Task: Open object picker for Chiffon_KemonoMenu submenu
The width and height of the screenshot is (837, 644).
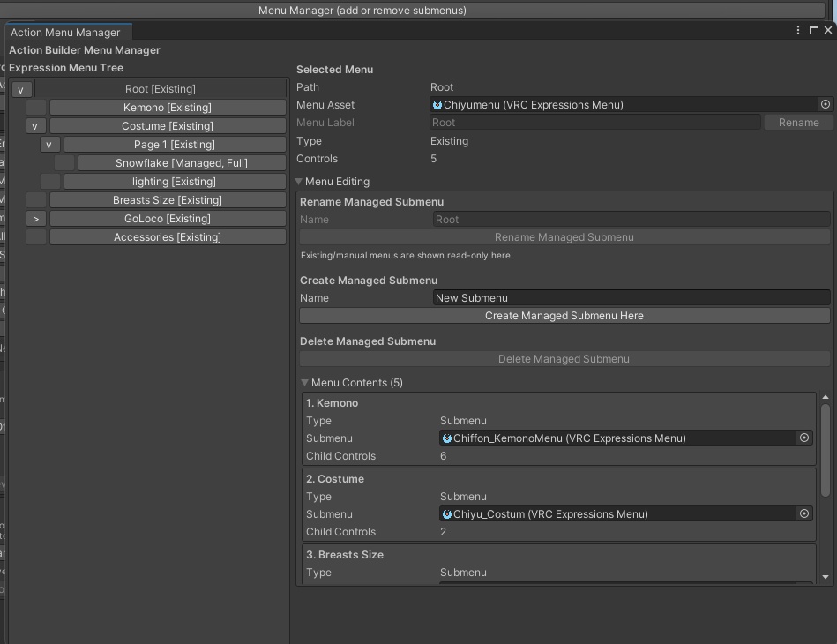Action: 804,438
